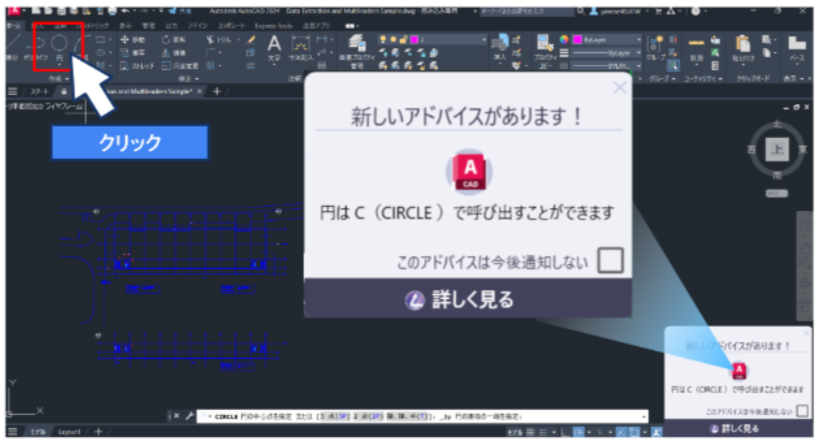Select the Dimension (寸法記入) tool

301,48
